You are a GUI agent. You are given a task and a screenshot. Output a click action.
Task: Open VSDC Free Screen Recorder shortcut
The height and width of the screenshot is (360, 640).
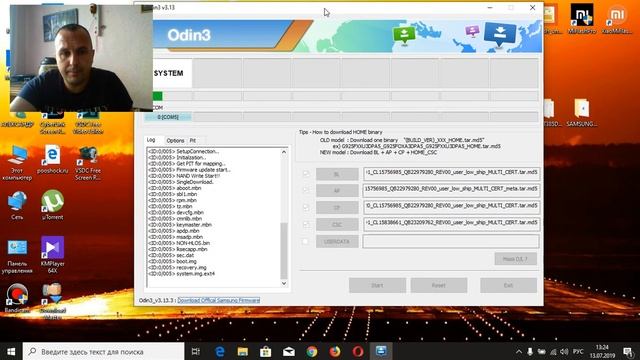point(88,163)
